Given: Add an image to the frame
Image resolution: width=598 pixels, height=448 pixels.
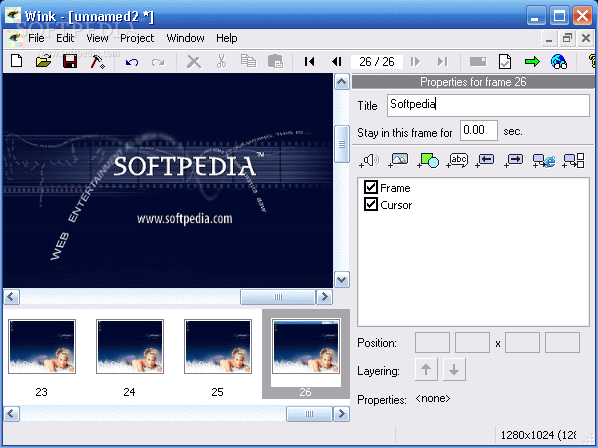Looking at the screenshot, I should 398,160.
